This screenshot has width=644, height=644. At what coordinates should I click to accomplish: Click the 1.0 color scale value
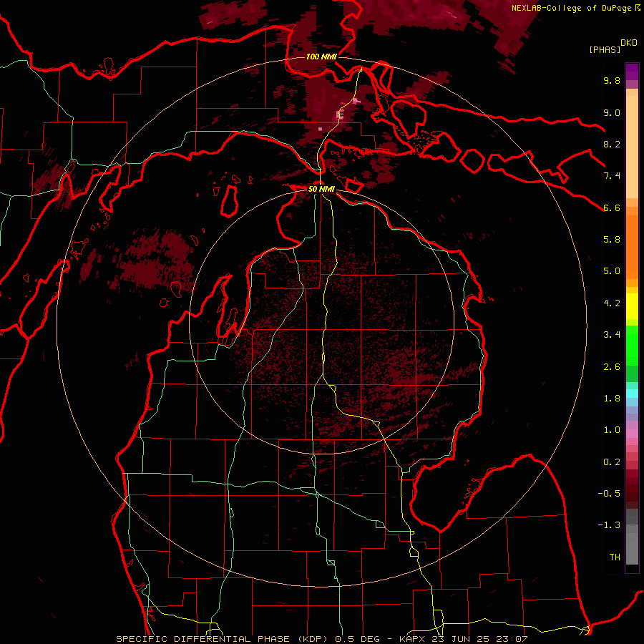point(612,430)
